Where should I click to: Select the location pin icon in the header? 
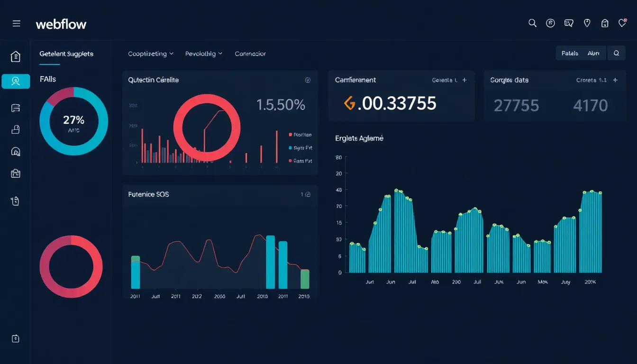pos(587,22)
